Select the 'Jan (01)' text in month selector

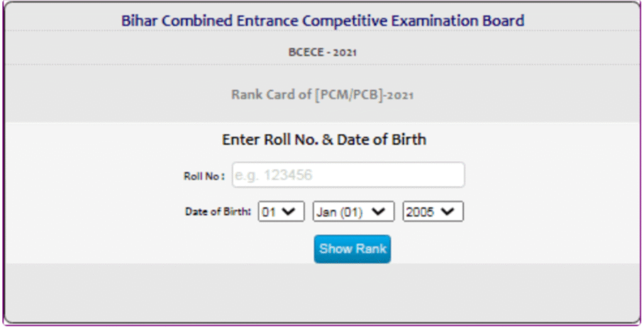(x=340, y=212)
